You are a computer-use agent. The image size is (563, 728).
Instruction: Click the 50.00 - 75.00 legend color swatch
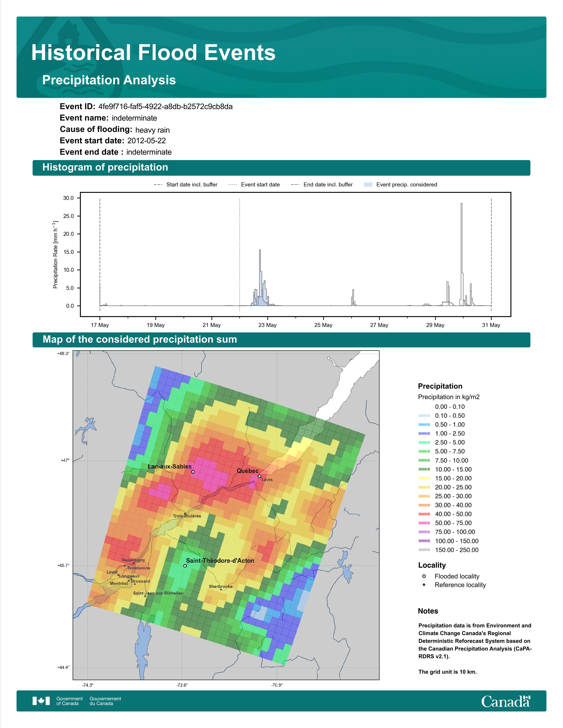pyautogui.click(x=424, y=523)
